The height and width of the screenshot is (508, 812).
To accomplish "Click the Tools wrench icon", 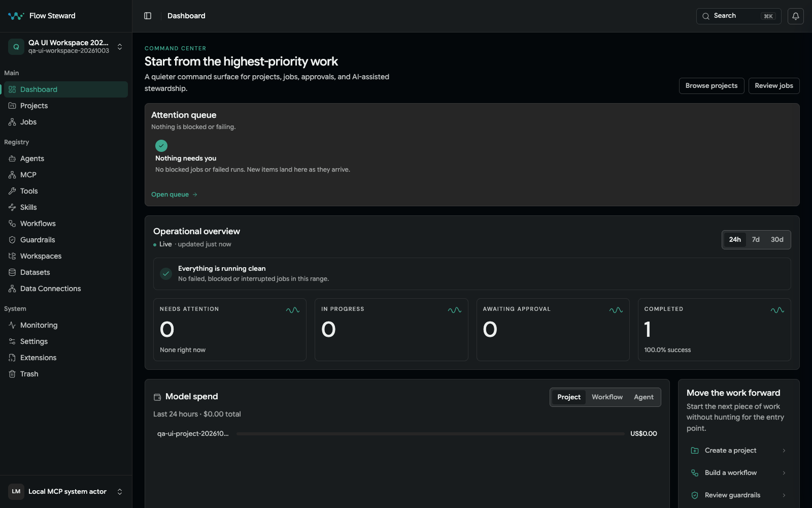I will pyautogui.click(x=12, y=191).
